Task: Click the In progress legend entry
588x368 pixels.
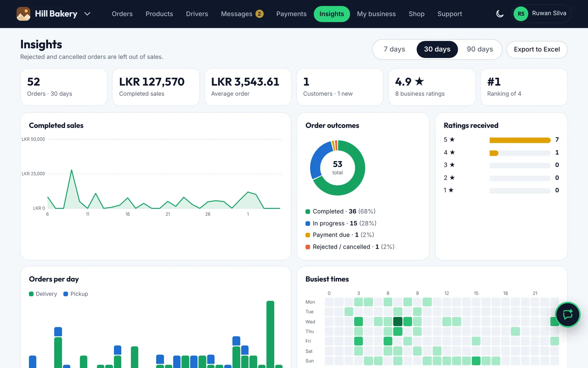Action: pos(341,223)
